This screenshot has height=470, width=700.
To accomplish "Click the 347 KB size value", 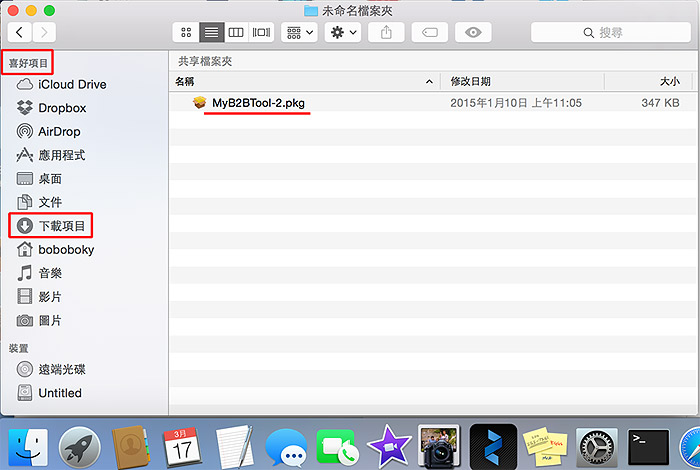I will point(660,103).
